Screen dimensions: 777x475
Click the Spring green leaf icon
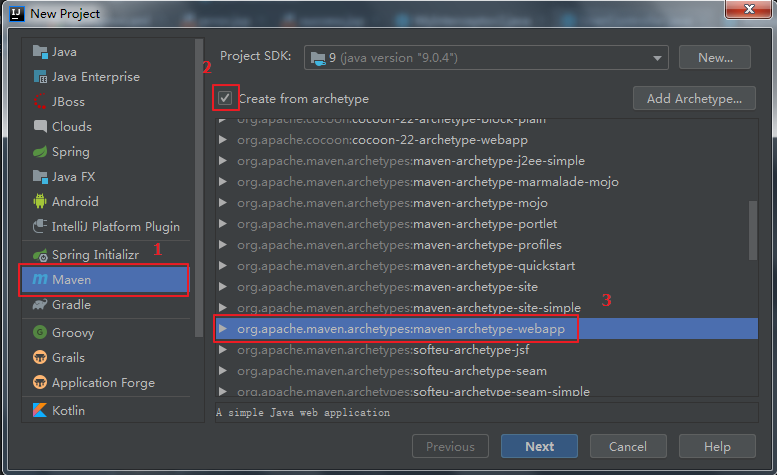(40, 152)
